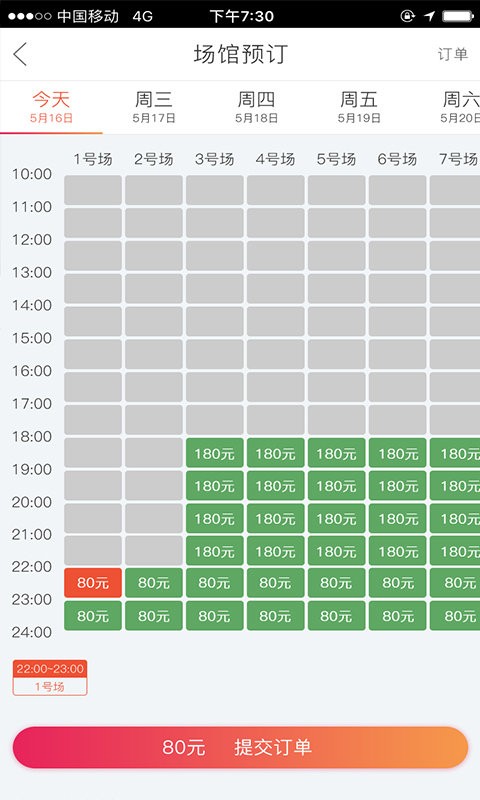Viewport: 480px width, 800px height.
Task: Tap the back arrow icon
Action: (x=20, y=54)
